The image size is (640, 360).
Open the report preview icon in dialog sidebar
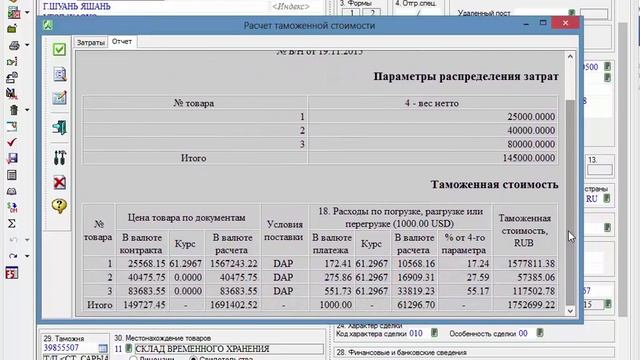click(60, 74)
